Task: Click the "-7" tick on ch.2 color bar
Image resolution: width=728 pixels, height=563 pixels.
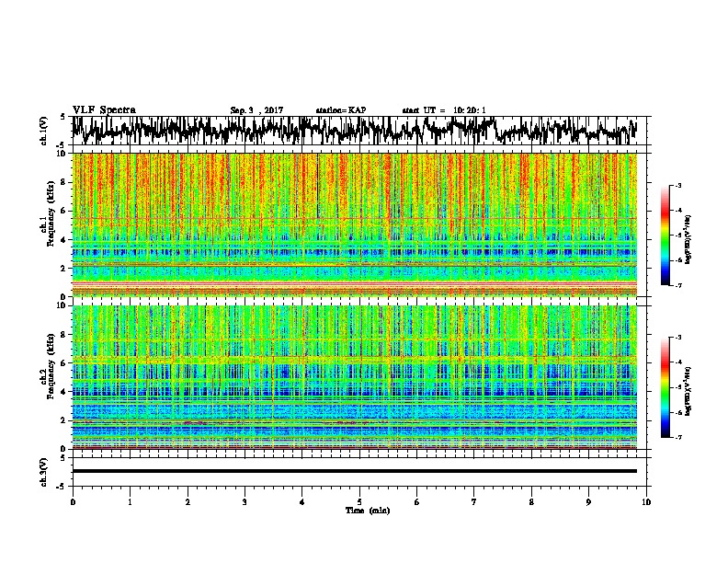Action: click(678, 437)
